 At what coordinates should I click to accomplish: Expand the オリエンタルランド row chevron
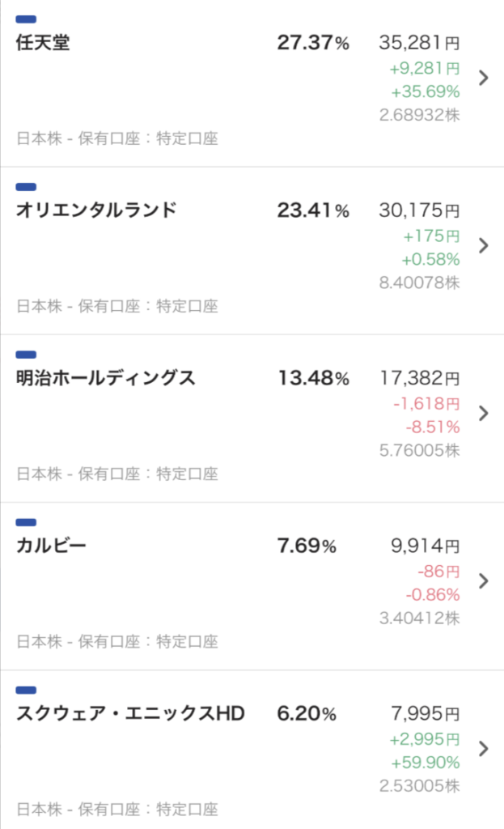(x=484, y=245)
